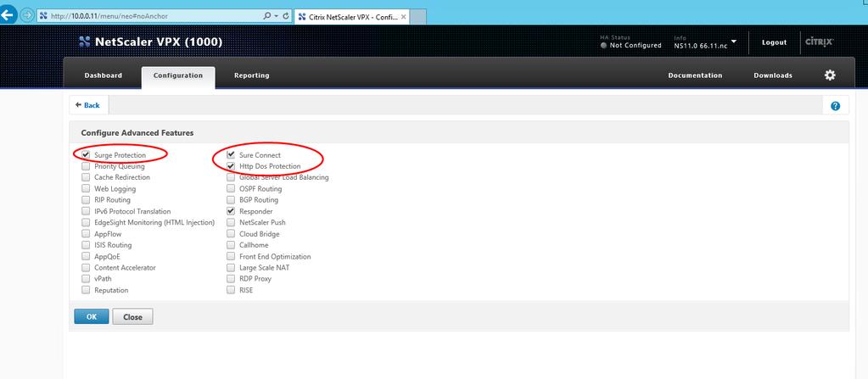Click the refresh icon in address bar

[x=286, y=16]
